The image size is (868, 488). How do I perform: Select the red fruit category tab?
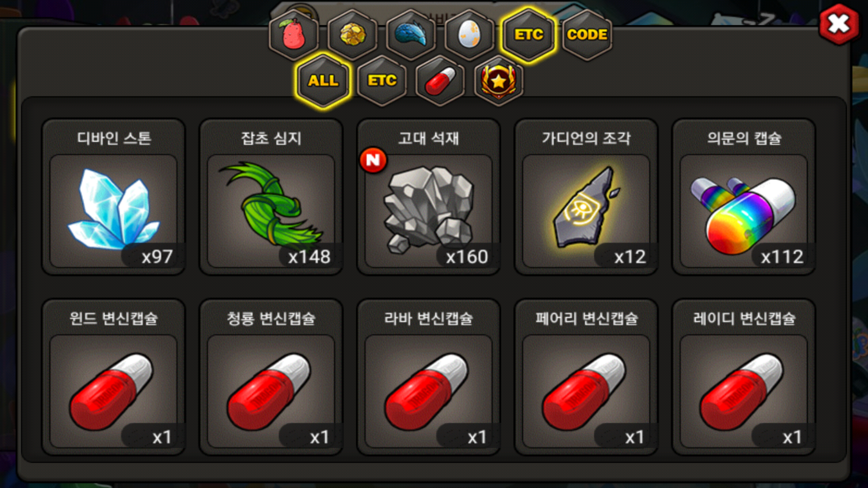(x=294, y=35)
